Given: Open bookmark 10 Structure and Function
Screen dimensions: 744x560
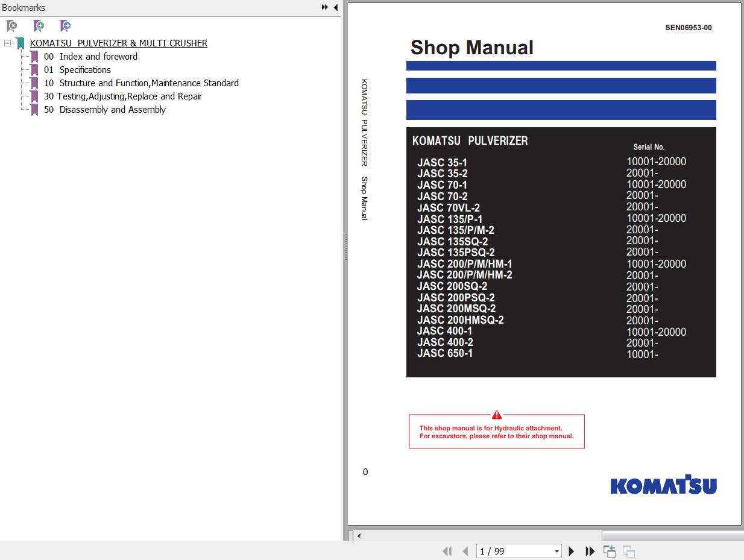Looking at the screenshot, I should (141, 83).
